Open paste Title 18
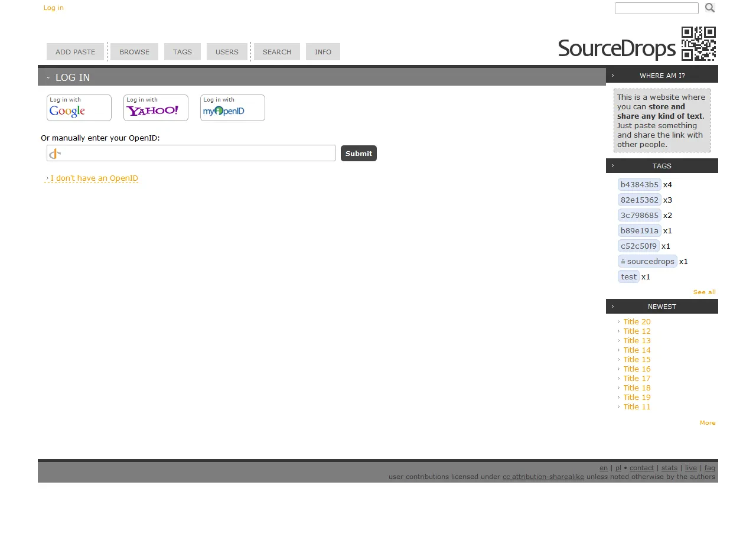 (637, 388)
